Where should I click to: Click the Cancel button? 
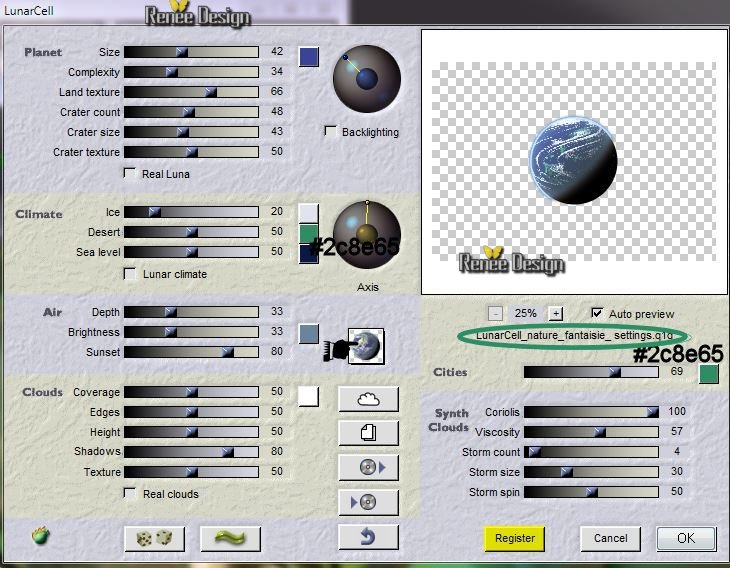tap(610, 539)
